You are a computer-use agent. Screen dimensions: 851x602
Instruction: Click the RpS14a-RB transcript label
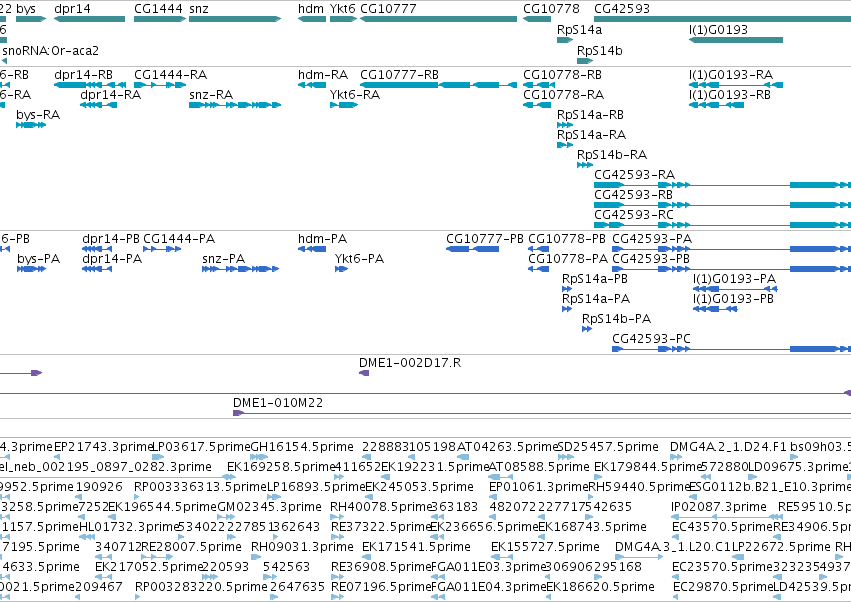click(x=590, y=115)
